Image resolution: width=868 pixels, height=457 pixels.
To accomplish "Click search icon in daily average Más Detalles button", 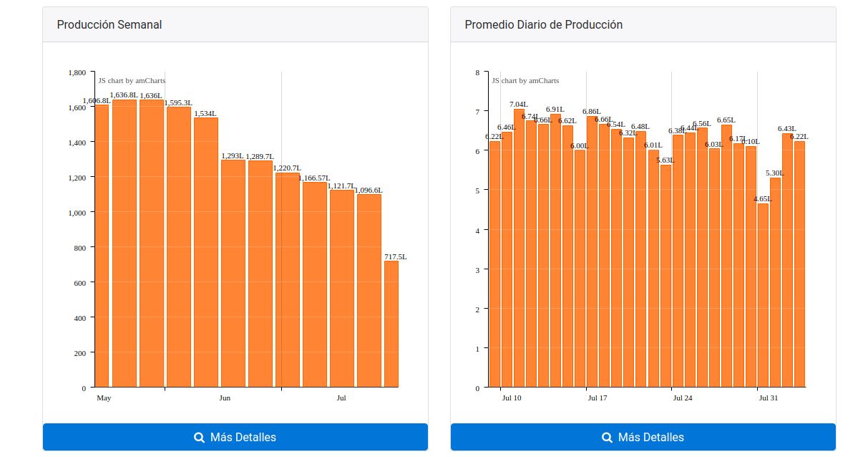I will coord(608,438).
